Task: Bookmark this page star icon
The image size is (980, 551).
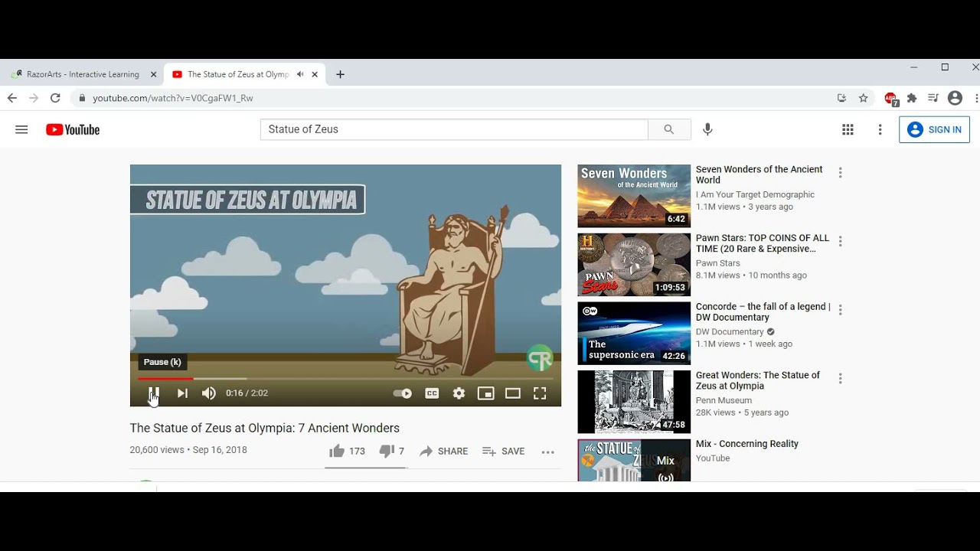Action: click(864, 98)
